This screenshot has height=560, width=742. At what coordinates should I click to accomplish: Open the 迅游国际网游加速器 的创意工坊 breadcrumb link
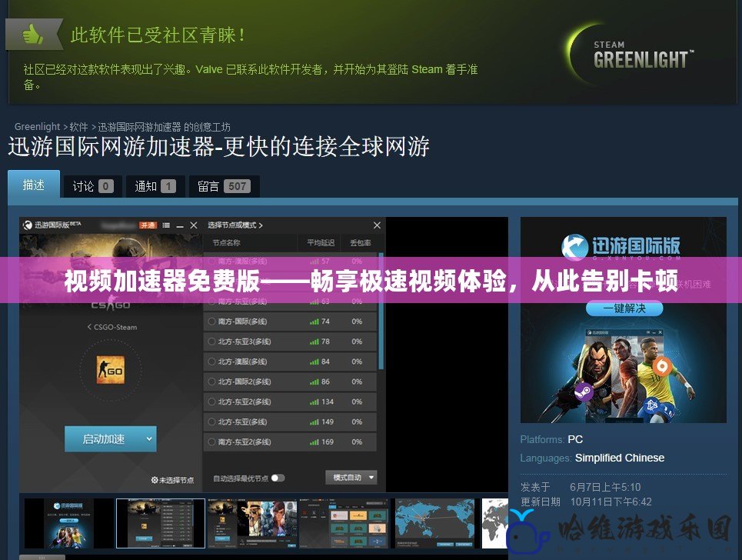pyautogui.click(x=165, y=127)
